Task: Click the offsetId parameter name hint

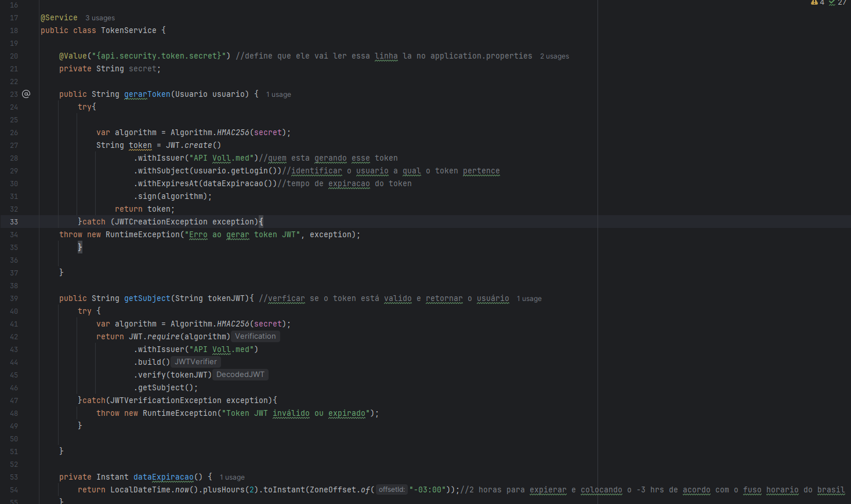Action: pyautogui.click(x=392, y=490)
